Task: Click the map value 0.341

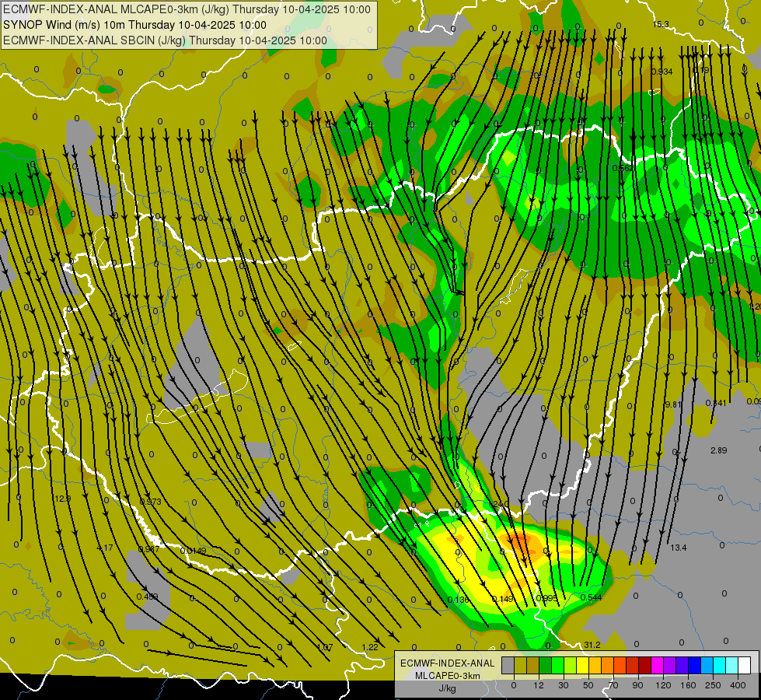Action: (716, 403)
